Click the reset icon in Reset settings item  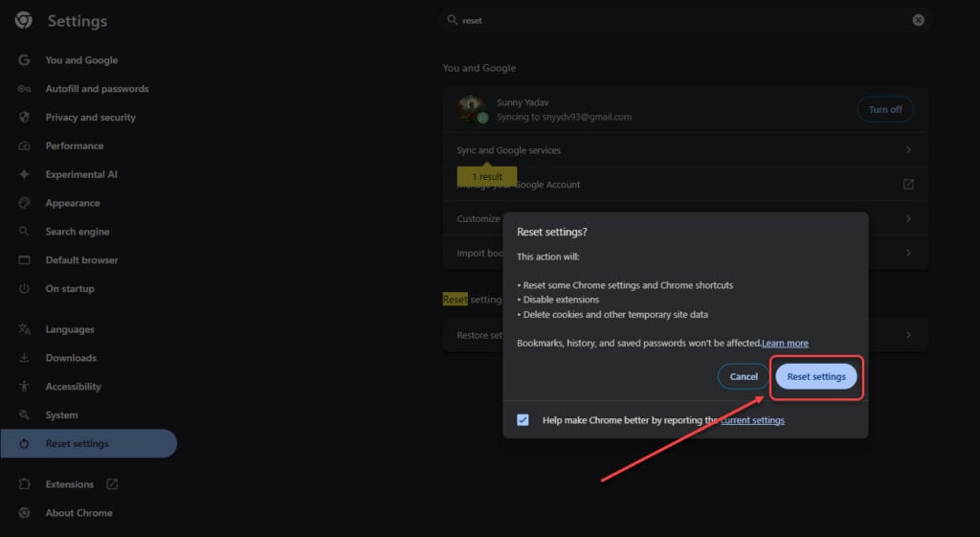click(x=24, y=443)
